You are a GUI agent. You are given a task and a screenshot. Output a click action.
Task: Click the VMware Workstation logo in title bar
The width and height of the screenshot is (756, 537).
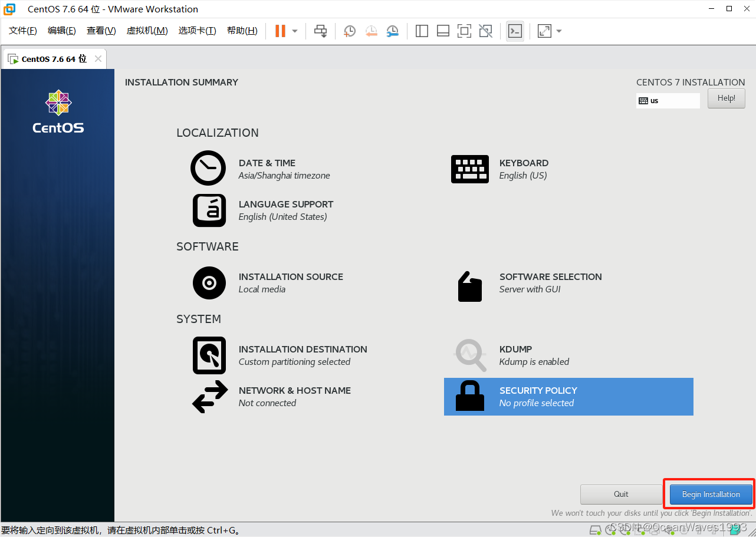coord(10,9)
